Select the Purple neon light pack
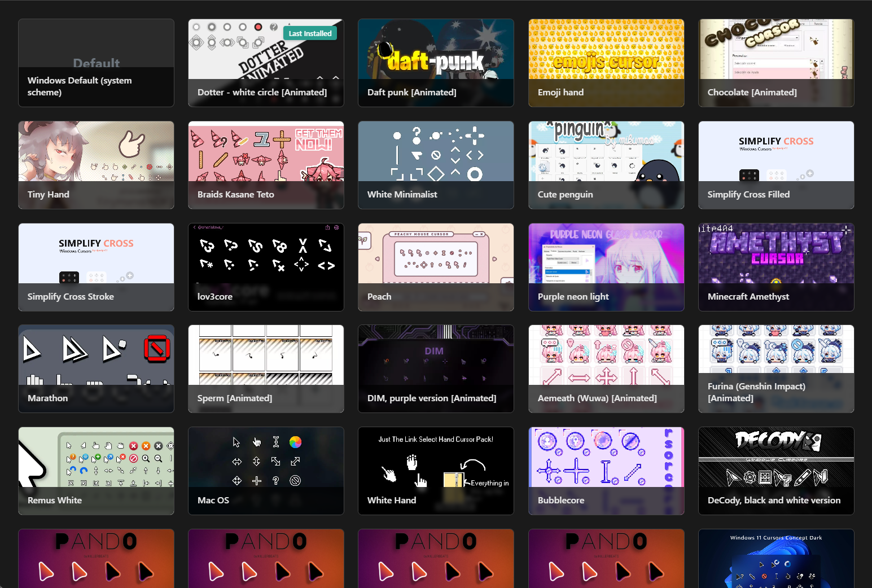The image size is (872, 588). tap(606, 267)
